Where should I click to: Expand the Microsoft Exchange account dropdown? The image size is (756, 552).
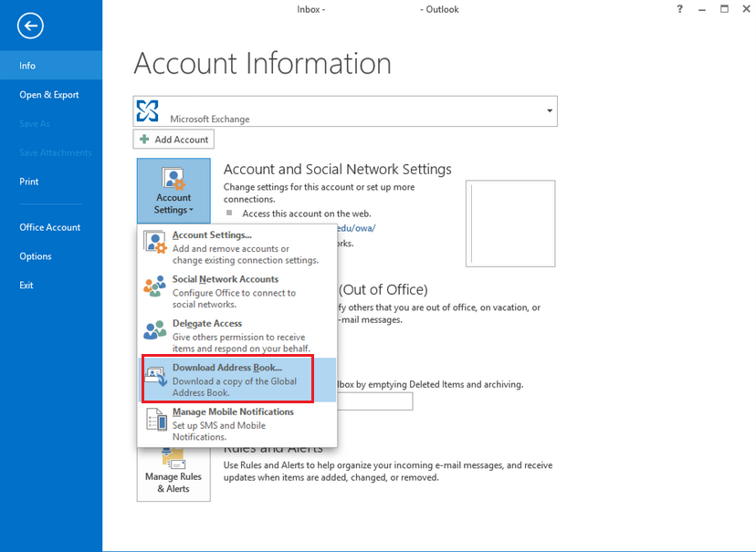549,111
